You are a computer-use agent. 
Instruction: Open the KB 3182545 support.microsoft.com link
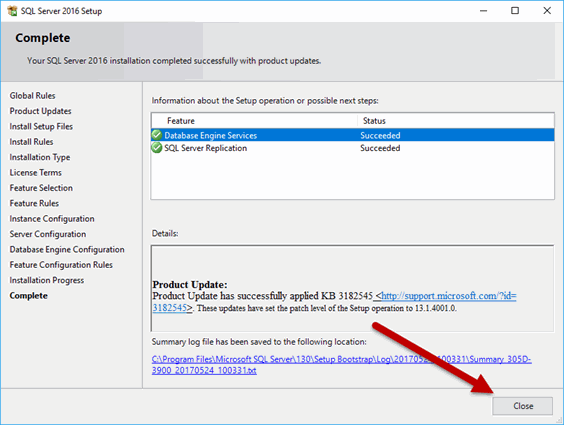coord(448,296)
